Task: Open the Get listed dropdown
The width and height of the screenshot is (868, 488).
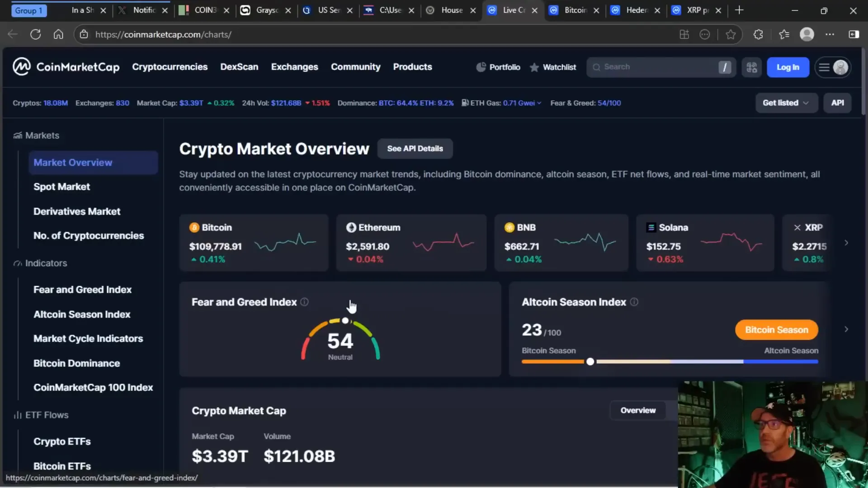Action: [x=786, y=103]
